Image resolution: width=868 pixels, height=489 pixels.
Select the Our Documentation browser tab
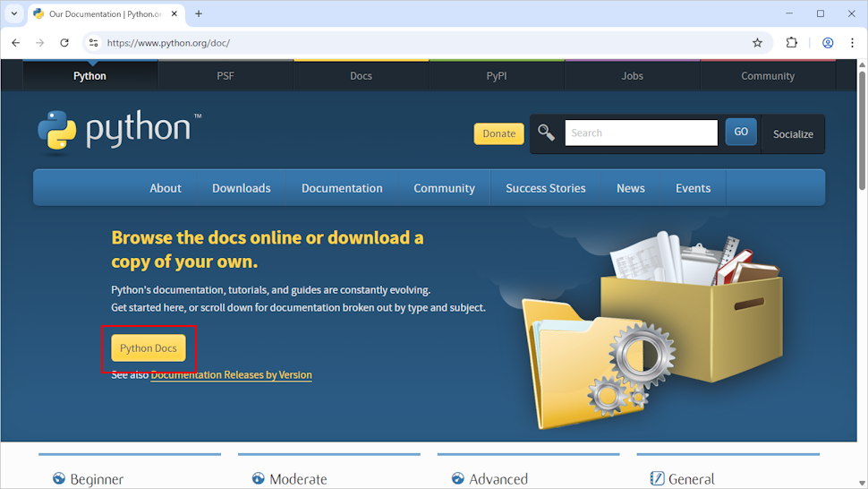pyautogui.click(x=106, y=13)
